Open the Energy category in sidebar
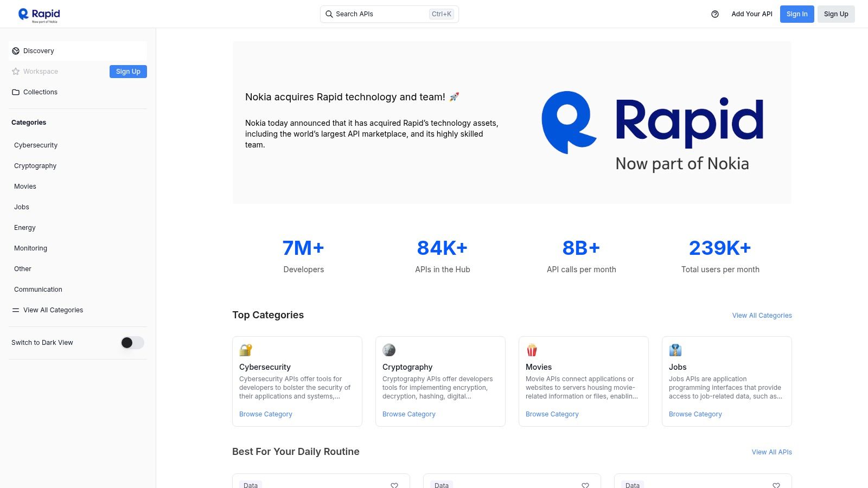This screenshot has width=868, height=488. click(25, 227)
